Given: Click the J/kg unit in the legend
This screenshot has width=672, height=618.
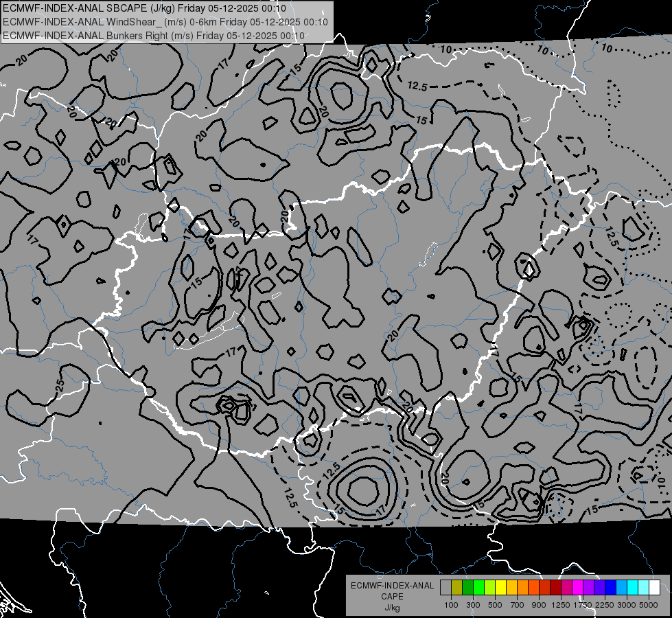Looking at the screenshot, I should coord(393,608).
